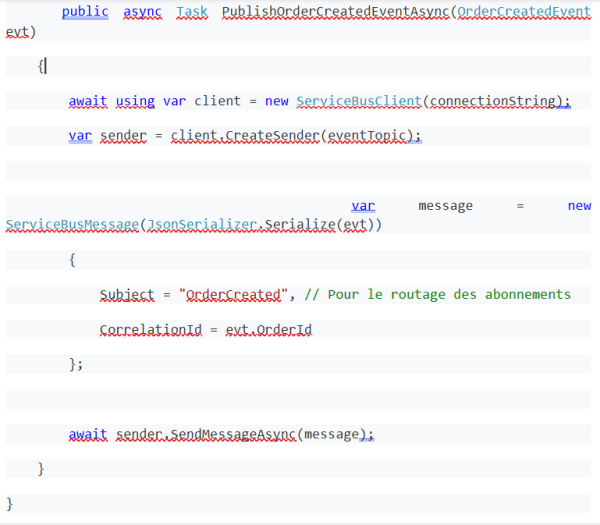600x525 pixels.
Task: Click the "using" keyword
Action: pos(135,101)
